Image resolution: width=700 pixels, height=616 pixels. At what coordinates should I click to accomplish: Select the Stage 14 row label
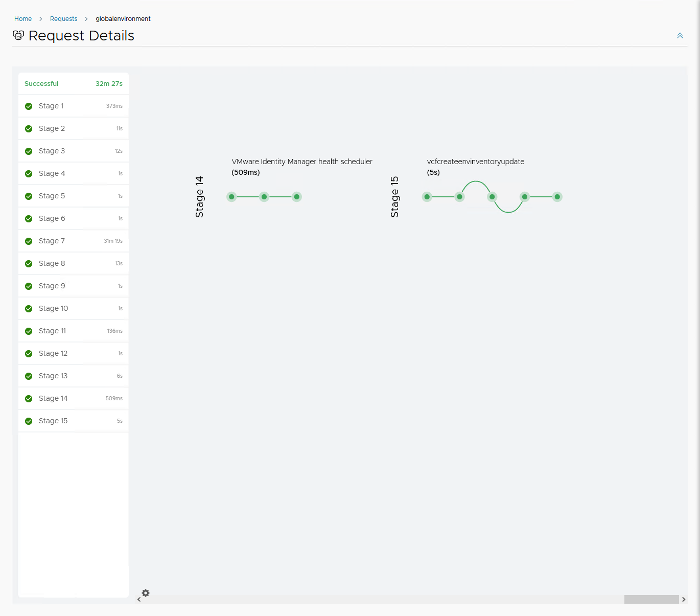pos(53,398)
